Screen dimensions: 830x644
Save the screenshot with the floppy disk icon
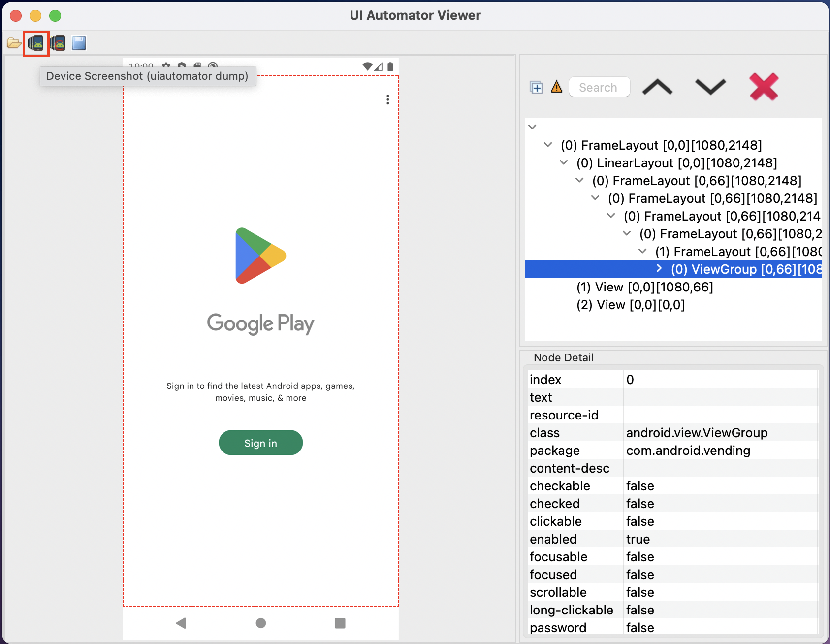79,43
